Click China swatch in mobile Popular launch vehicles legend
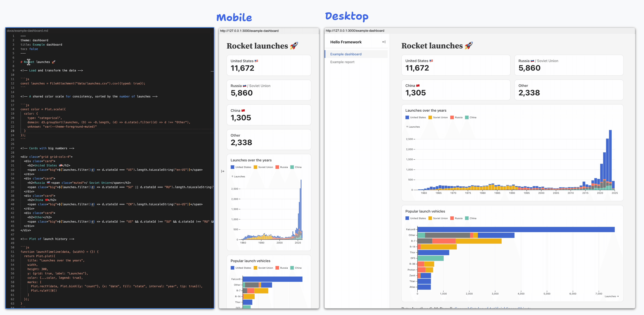Image resolution: width=644 pixels, height=315 pixels. (x=292, y=268)
